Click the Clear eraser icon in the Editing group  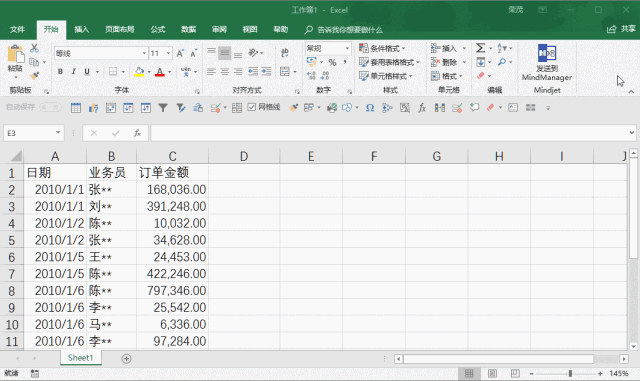pyautogui.click(x=481, y=76)
